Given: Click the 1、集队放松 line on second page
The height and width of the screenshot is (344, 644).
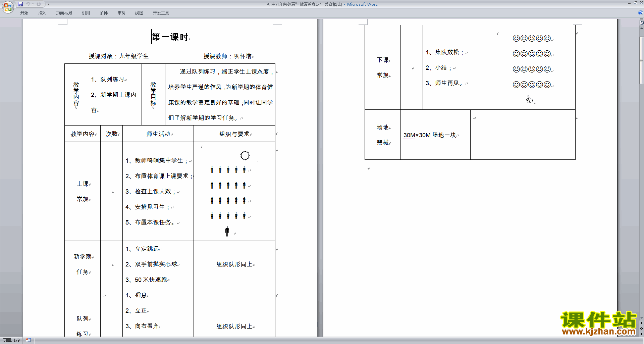Looking at the screenshot, I should (445, 52).
